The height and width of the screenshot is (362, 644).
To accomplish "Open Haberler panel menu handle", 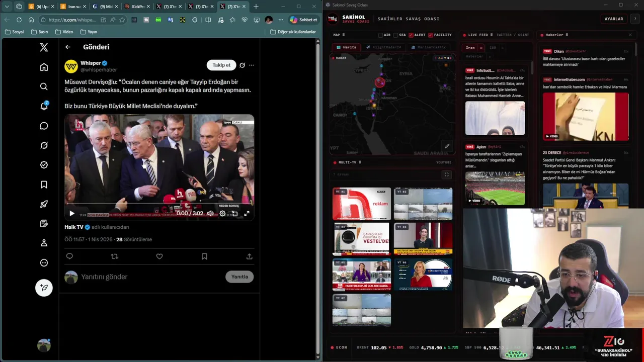I will [x=567, y=35].
